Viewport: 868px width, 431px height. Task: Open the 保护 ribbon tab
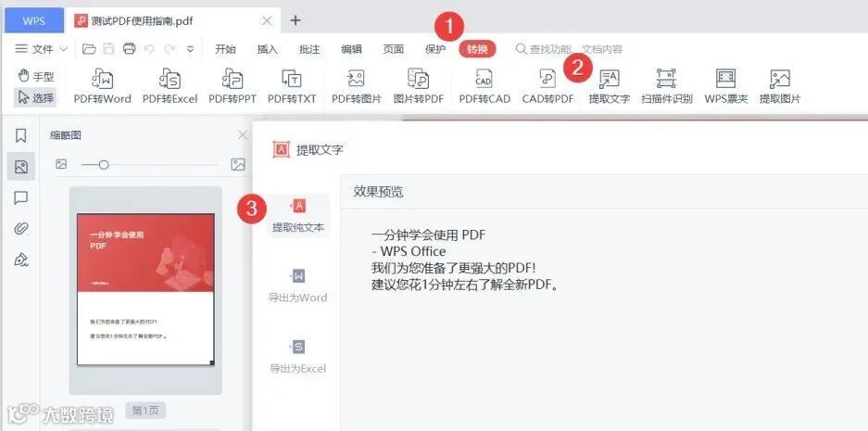(x=435, y=49)
